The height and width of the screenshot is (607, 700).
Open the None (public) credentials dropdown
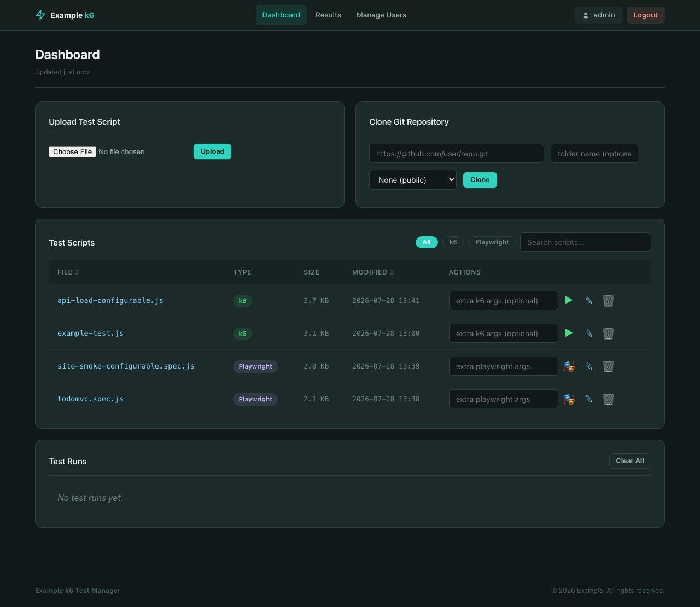click(413, 180)
